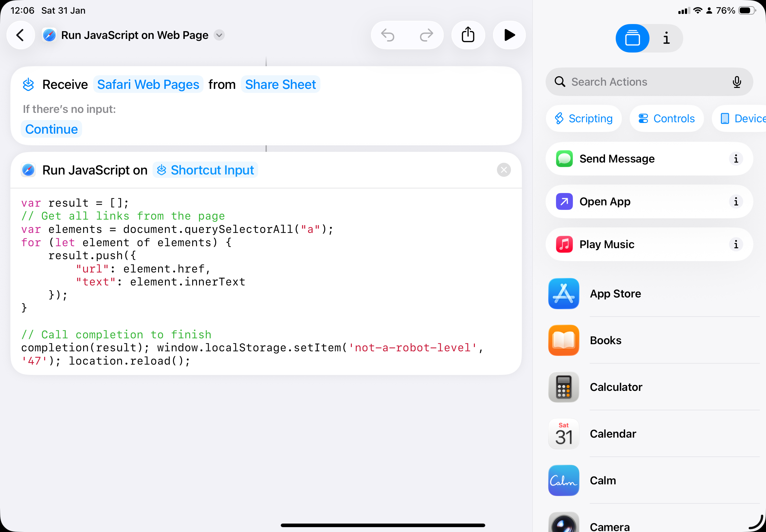766x532 pixels.
Task: Remove Run JavaScript action with X
Action: [503, 170]
